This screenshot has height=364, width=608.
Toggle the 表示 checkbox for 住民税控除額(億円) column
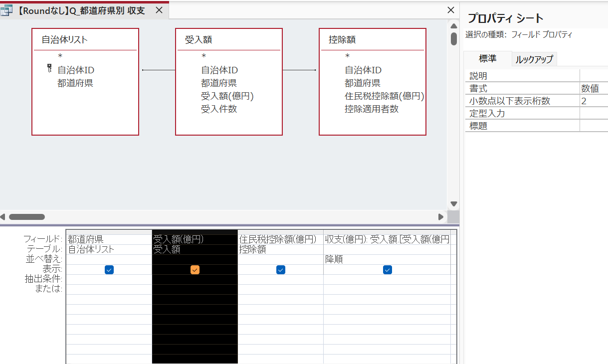tap(281, 270)
